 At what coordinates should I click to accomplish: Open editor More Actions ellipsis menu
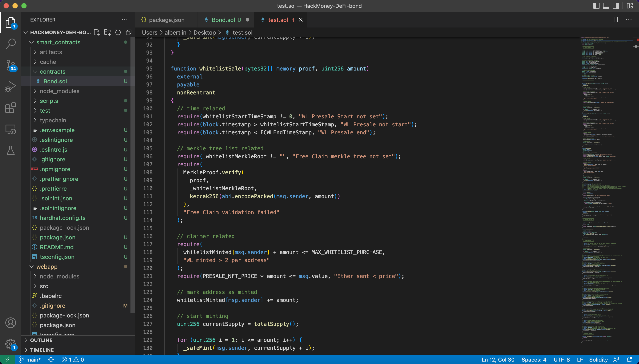coord(629,20)
